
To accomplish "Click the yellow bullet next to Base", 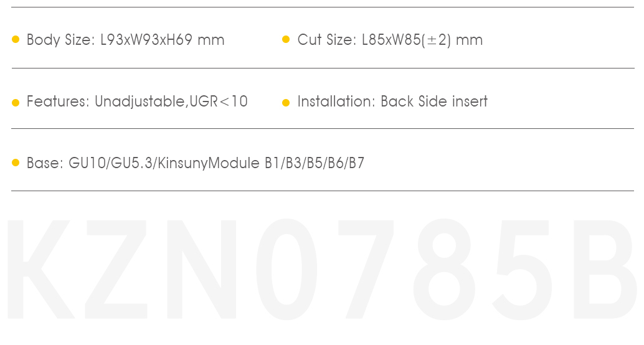I will (16, 163).
